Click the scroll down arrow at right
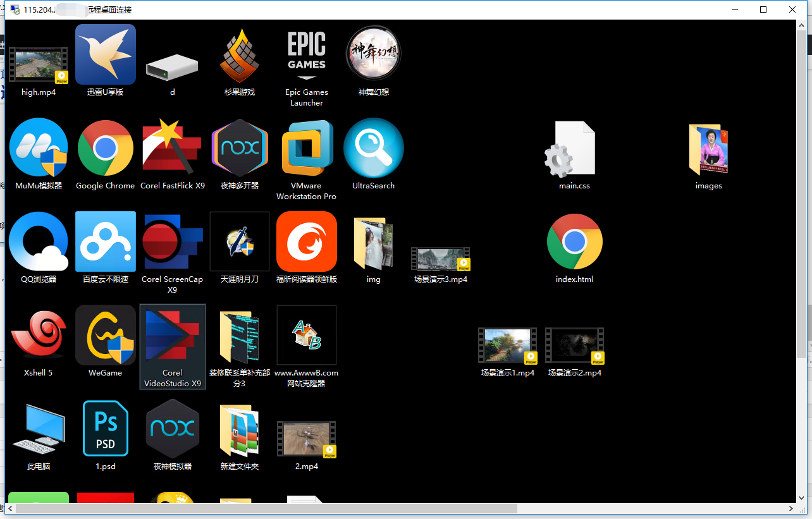 [801, 498]
